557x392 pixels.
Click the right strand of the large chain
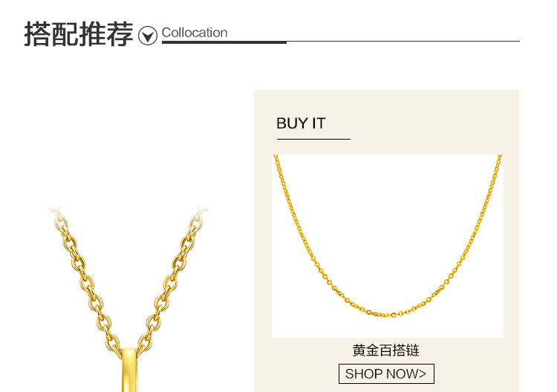pos(172,278)
